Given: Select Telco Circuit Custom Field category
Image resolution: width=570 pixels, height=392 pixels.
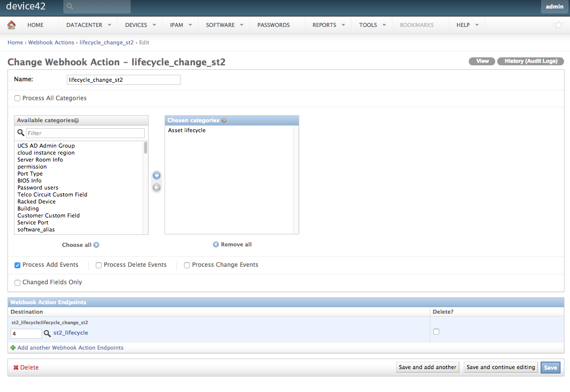Looking at the screenshot, I should (52, 195).
